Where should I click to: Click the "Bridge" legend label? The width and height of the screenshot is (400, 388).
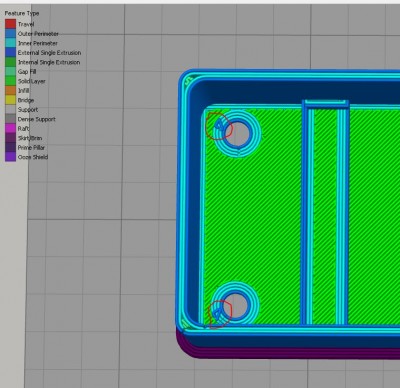26,100
